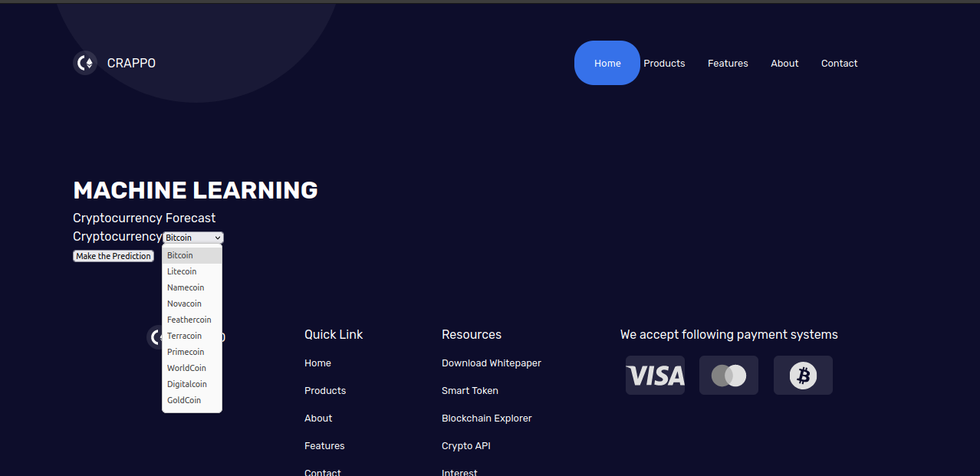Click 'We accept following payment systems' text
Viewport: 980px width, 476px height.
click(x=729, y=334)
